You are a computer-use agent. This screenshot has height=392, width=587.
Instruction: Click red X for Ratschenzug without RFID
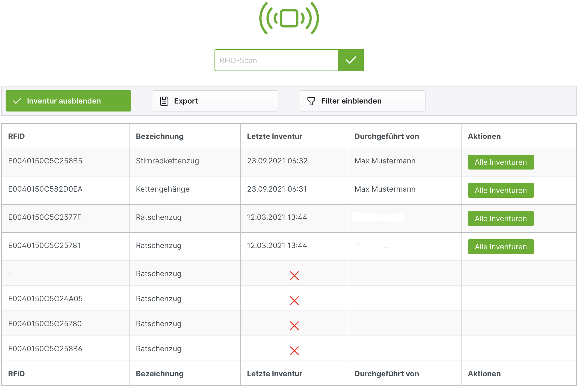(x=294, y=276)
